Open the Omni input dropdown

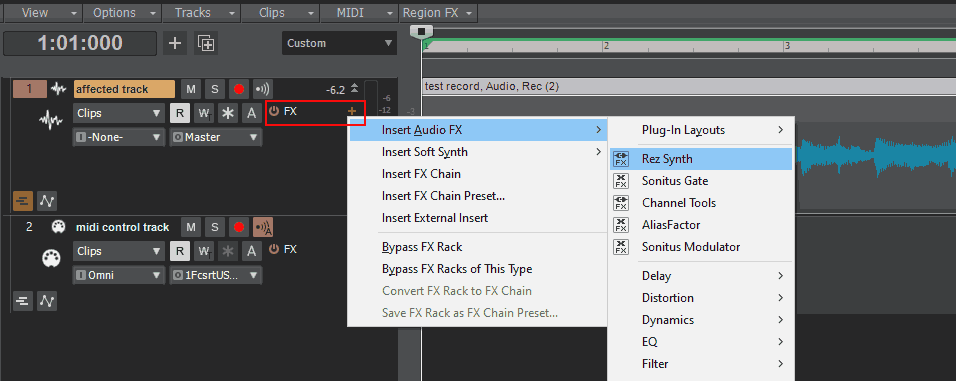(x=118, y=276)
